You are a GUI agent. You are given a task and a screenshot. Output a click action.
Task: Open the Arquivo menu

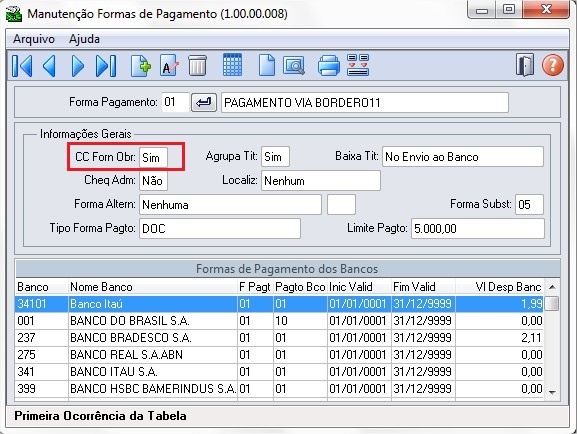(x=34, y=39)
